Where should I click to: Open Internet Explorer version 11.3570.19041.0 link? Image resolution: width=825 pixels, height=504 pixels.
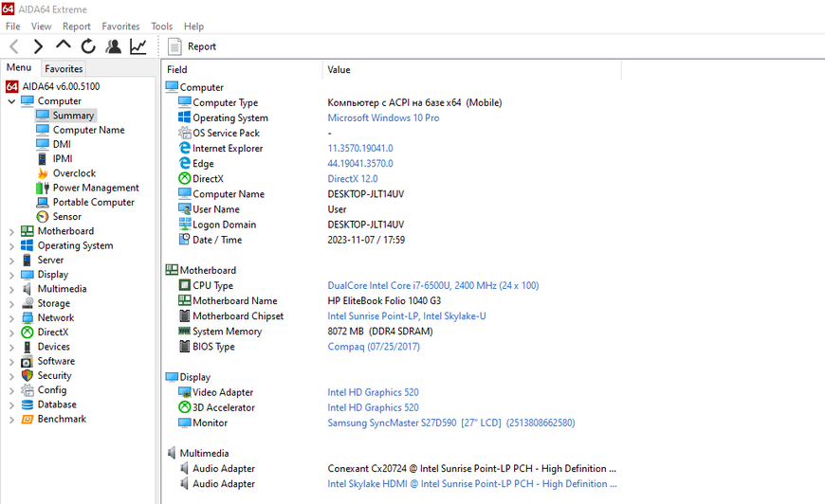tap(360, 148)
